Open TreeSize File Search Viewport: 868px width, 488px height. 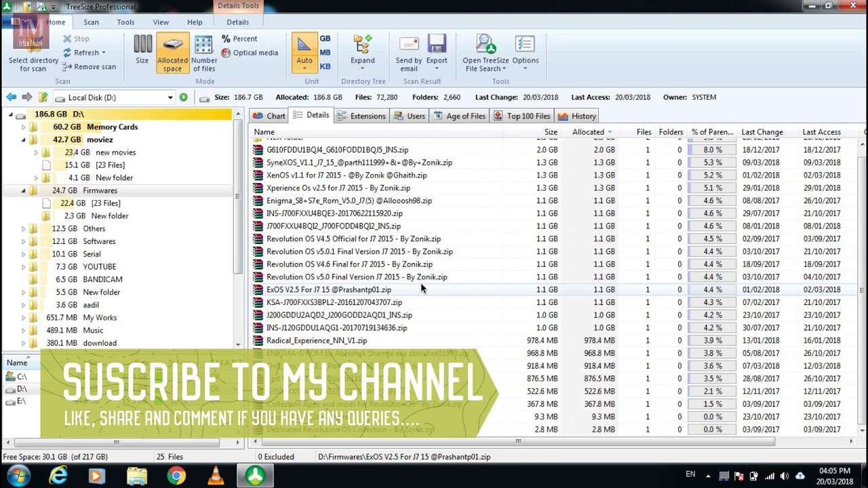pyautogui.click(x=486, y=53)
